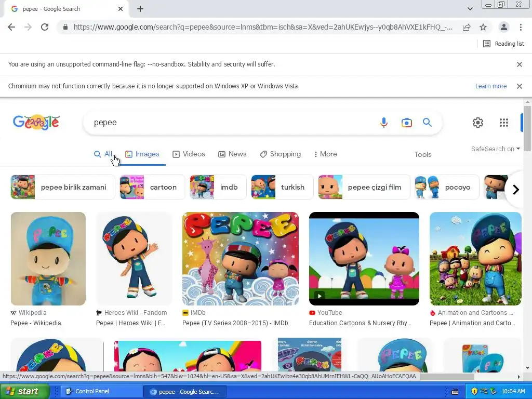The image size is (532, 399).
Task: Select the cartoon suggestion chip
Action: tap(152, 187)
